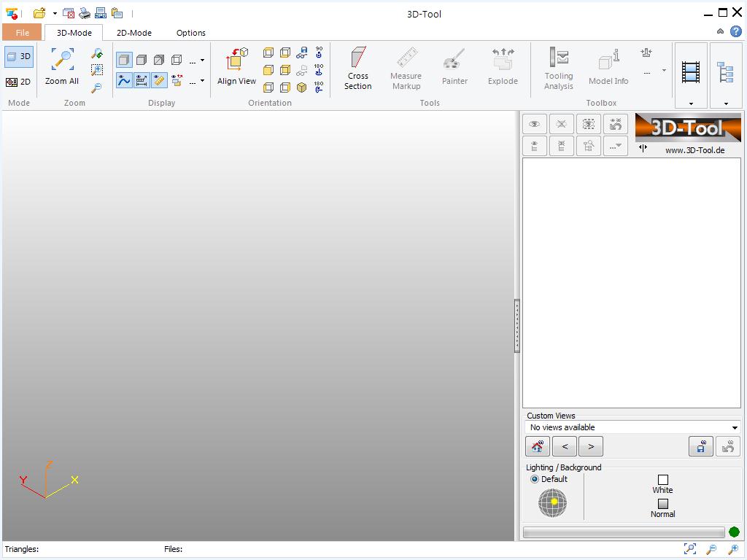Click the save screenshot as JPG icon

pos(101,12)
